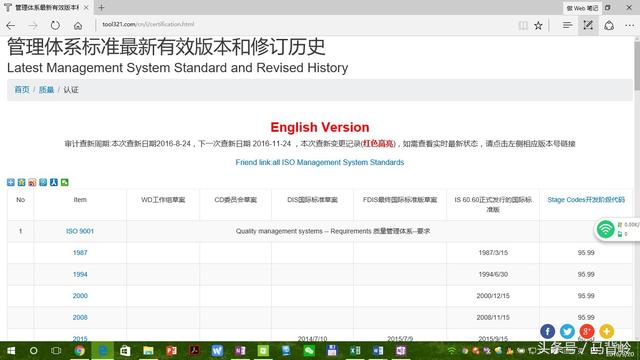
Task: Open the Stage Codes开发阶段代码 header link
Action: tap(586, 200)
